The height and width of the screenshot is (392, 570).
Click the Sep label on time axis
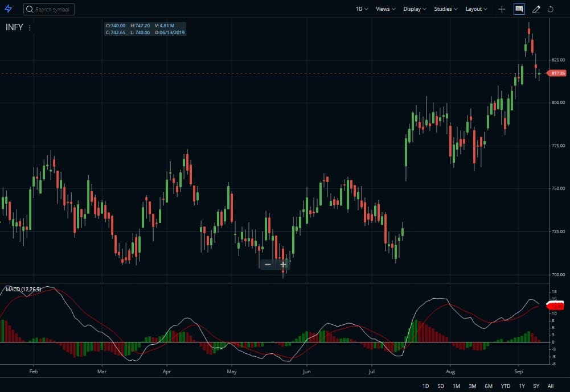point(518,372)
